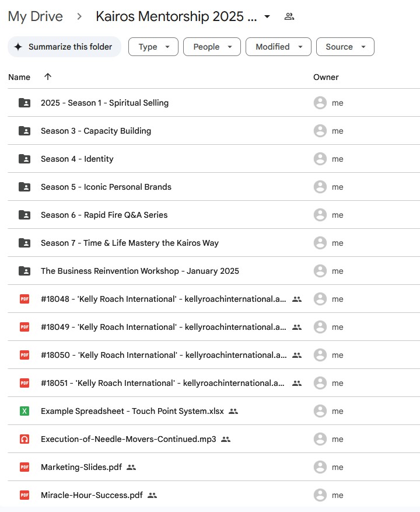Screen dimensions: 420x512
Task: Click the shared people icon next to folder title
Action: [x=289, y=16]
